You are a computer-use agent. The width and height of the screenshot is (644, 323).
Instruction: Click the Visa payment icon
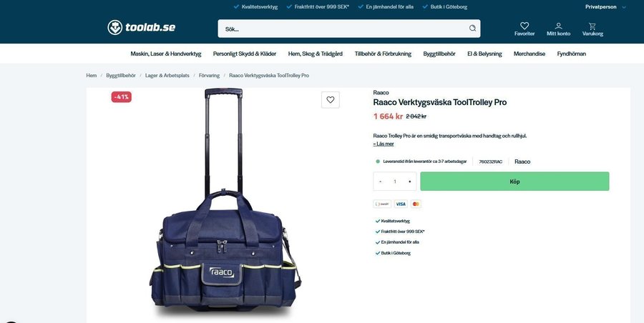tap(401, 204)
